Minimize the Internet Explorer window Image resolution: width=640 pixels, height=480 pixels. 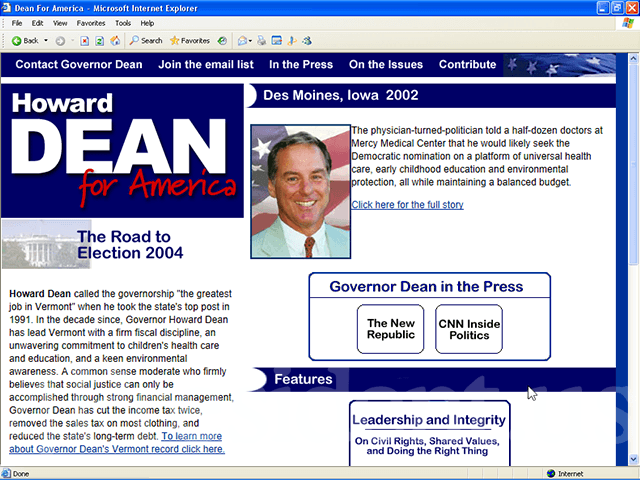coord(602,8)
